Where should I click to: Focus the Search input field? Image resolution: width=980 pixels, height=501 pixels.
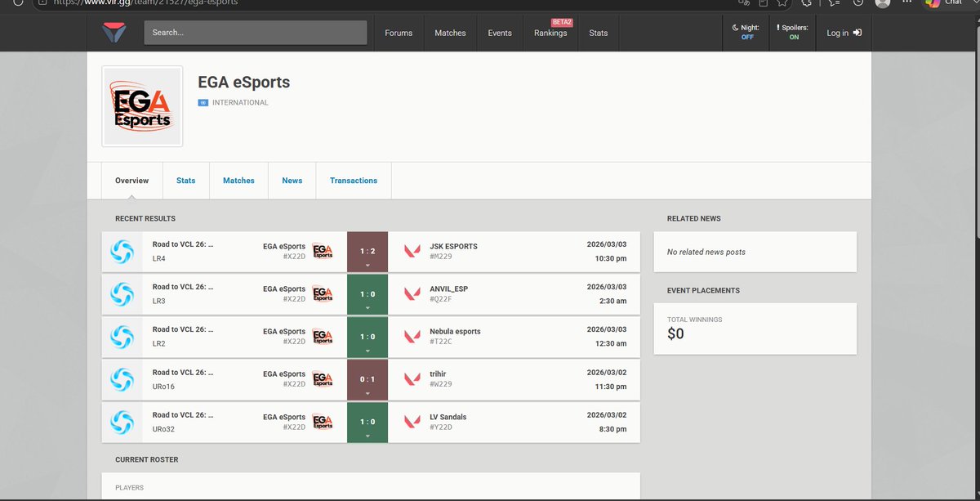(256, 33)
